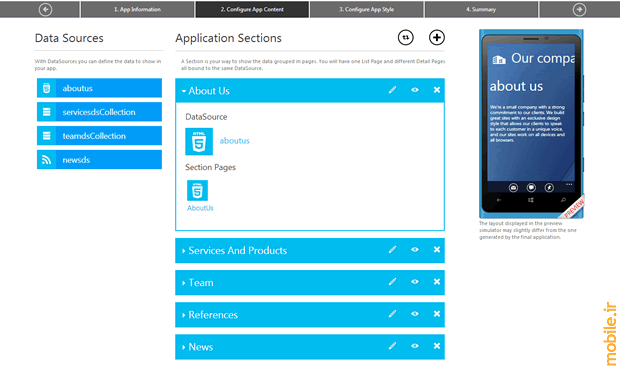The height and width of the screenshot is (369, 620).
Task: Click the third app bar icon in preview
Action: click(549, 187)
